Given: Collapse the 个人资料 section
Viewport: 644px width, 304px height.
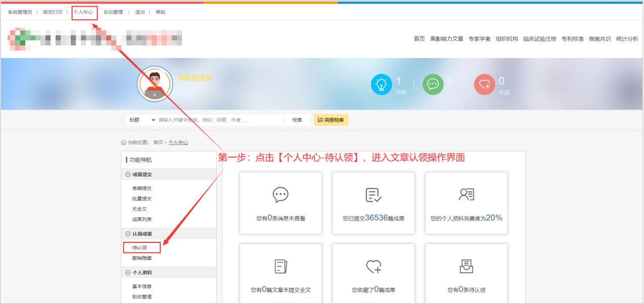Looking at the screenshot, I should [x=128, y=273].
